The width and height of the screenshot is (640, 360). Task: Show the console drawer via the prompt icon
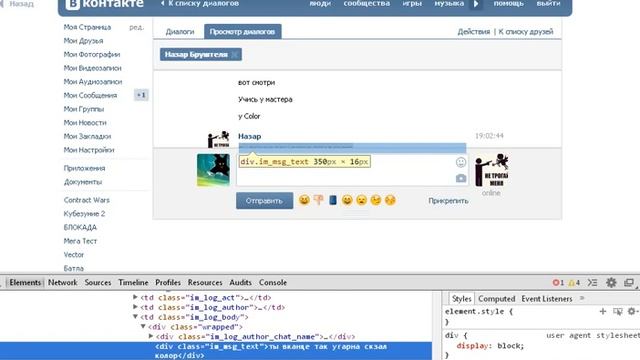click(x=592, y=282)
